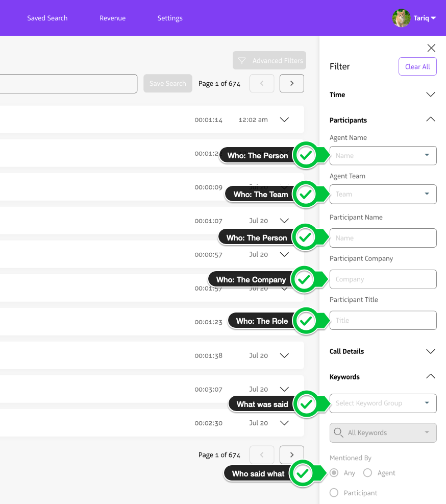Expand the Time filter section
Screen dimensions: 446x504
click(x=430, y=94)
